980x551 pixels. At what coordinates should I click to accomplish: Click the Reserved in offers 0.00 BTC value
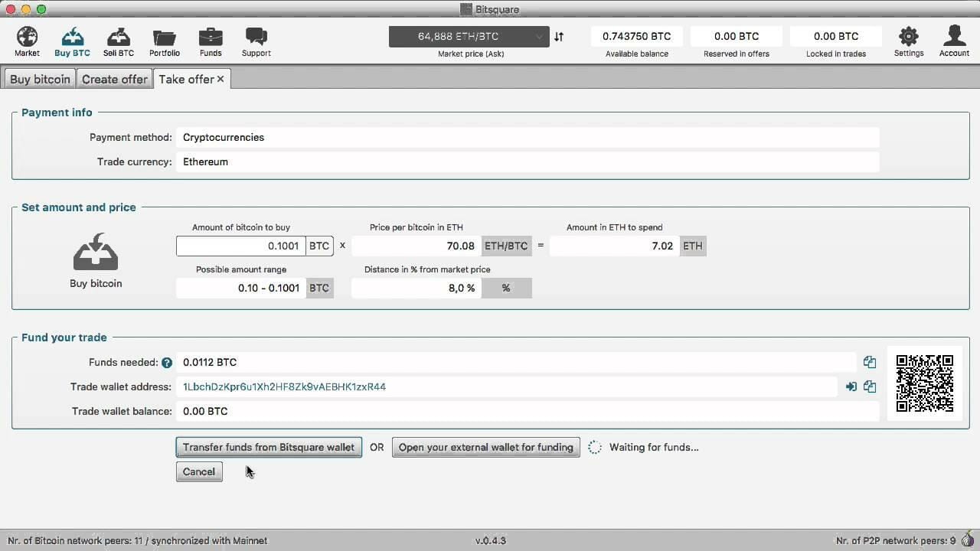click(x=737, y=36)
